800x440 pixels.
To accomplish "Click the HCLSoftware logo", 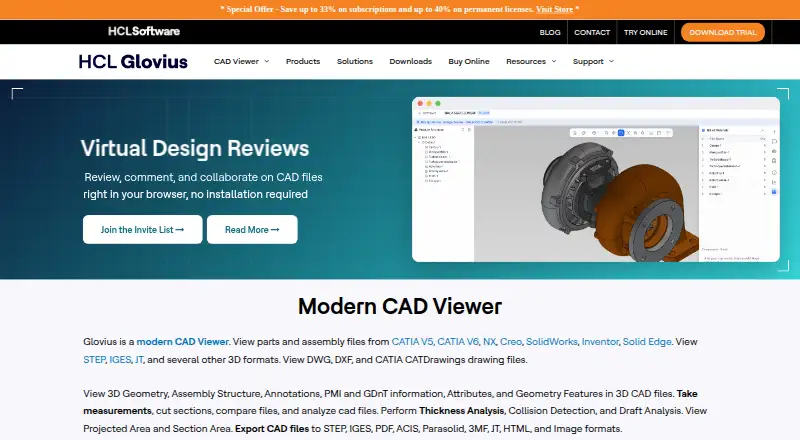I will pos(144,31).
